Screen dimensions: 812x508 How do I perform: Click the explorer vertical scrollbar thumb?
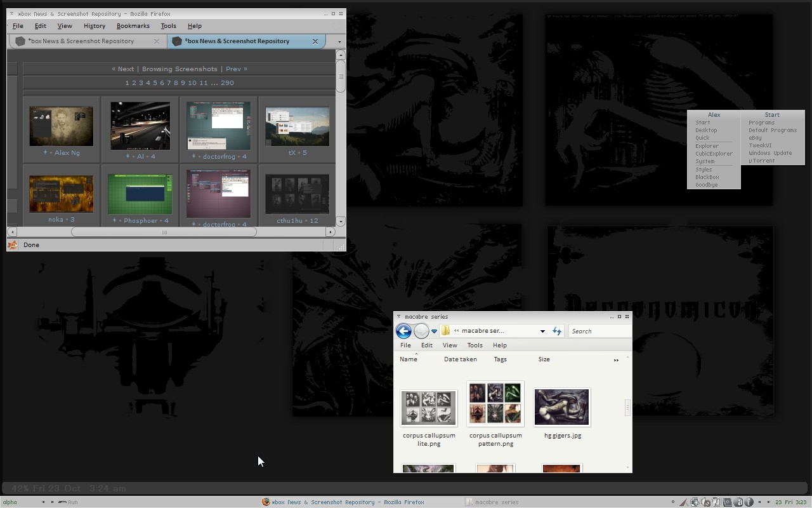pos(627,407)
